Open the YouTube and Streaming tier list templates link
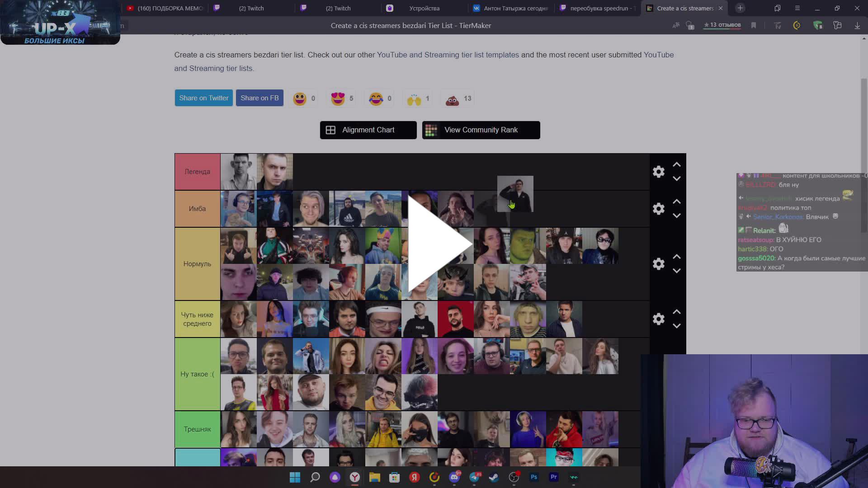The height and width of the screenshot is (488, 868). 448,55
